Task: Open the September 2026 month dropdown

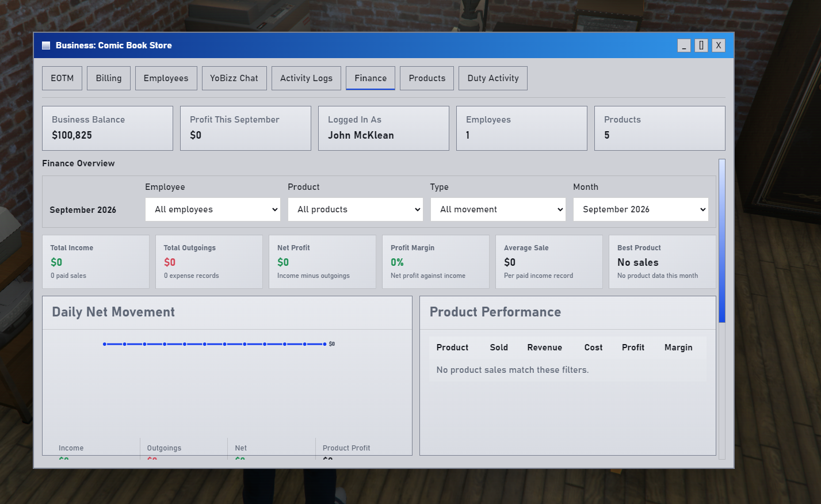Action: tap(641, 209)
